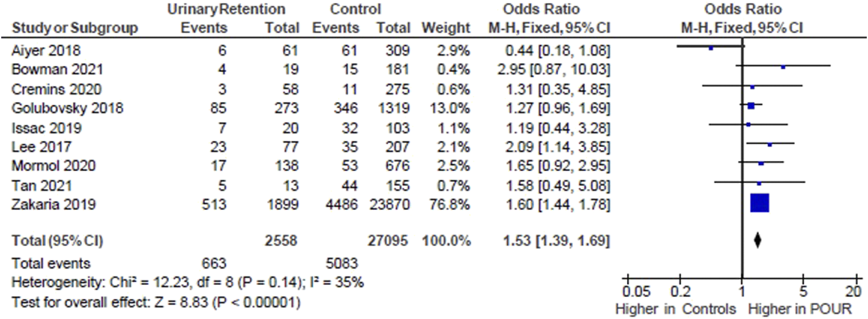This screenshot has width=868, height=319.
Task: Click the Lee 2017 blue point marker
Action: pyautogui.click(x=770, y=145)
